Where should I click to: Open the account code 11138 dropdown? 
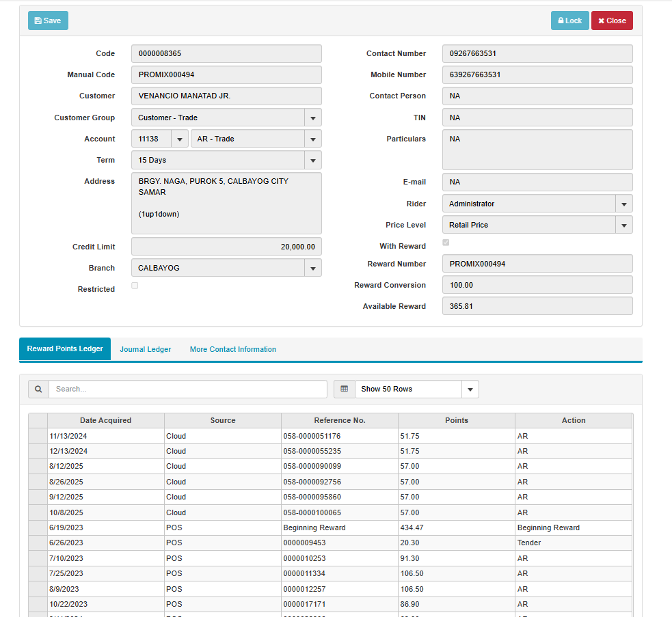tap(179, 139)
